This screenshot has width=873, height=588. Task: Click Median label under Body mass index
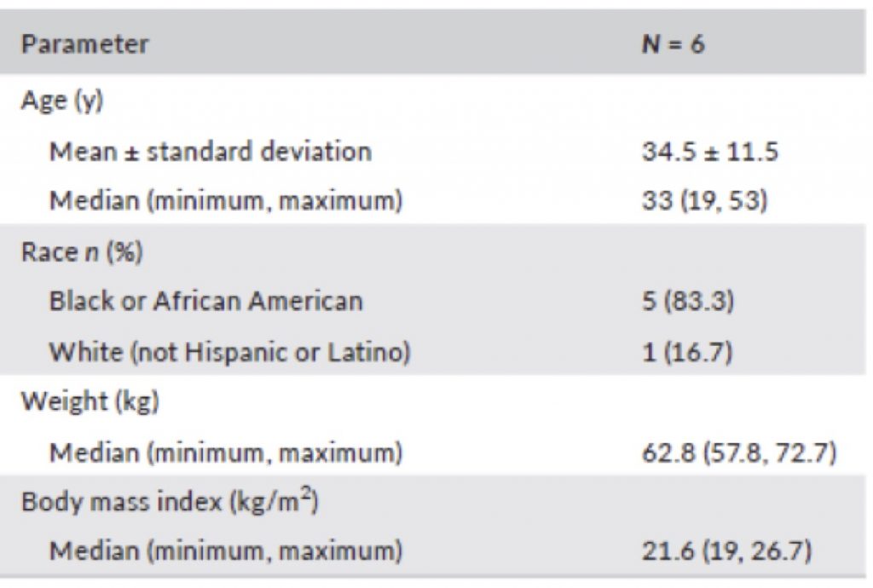tap(225, 551)
